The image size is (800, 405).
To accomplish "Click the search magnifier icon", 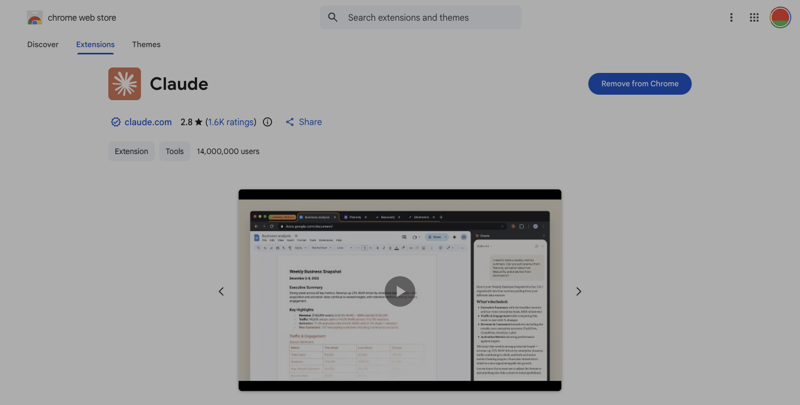I will [x=333, y=17].
